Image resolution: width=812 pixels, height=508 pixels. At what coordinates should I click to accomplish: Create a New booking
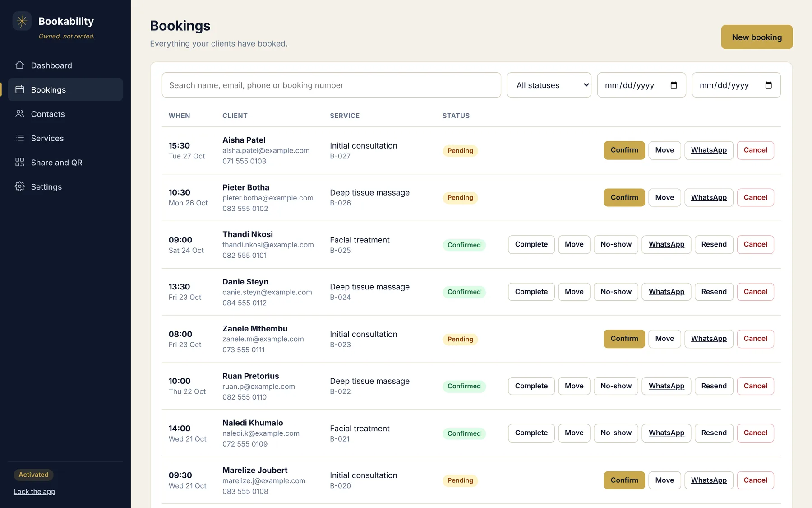point(757,37)
